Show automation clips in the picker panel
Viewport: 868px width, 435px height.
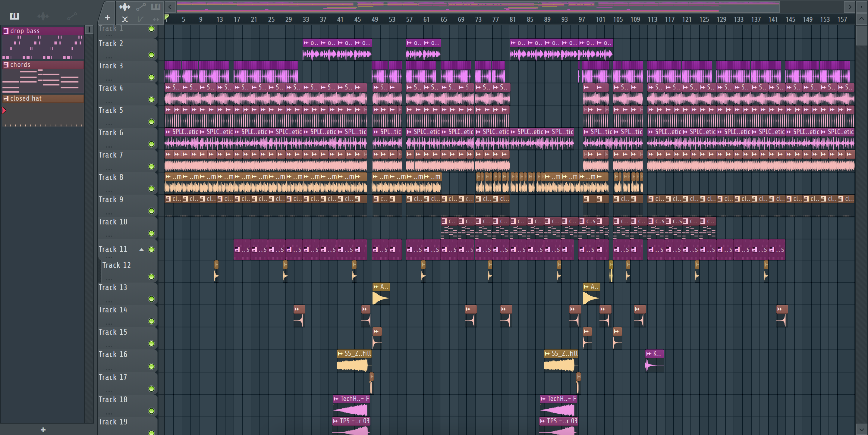(72, 16)
